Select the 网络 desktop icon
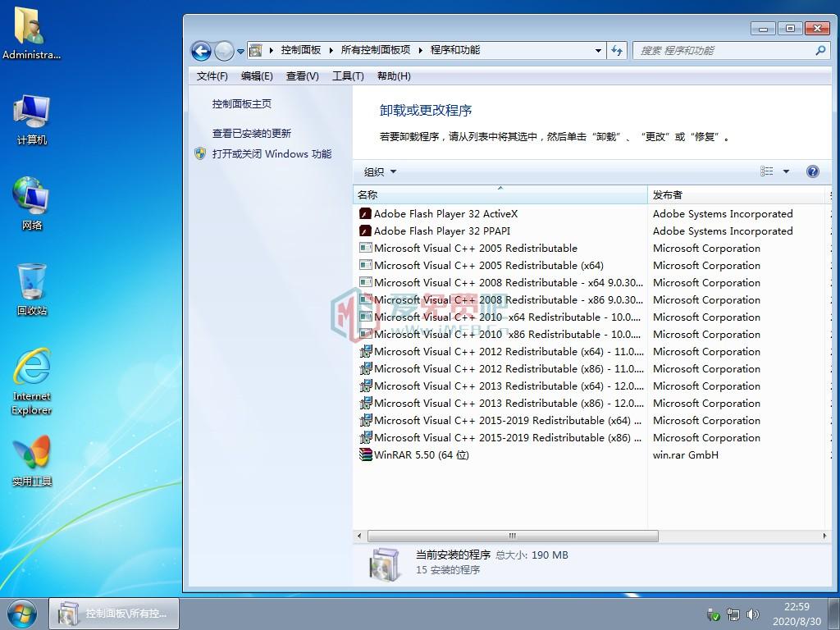840x630 pixels. pyautogui.click(x=32, y=203)
